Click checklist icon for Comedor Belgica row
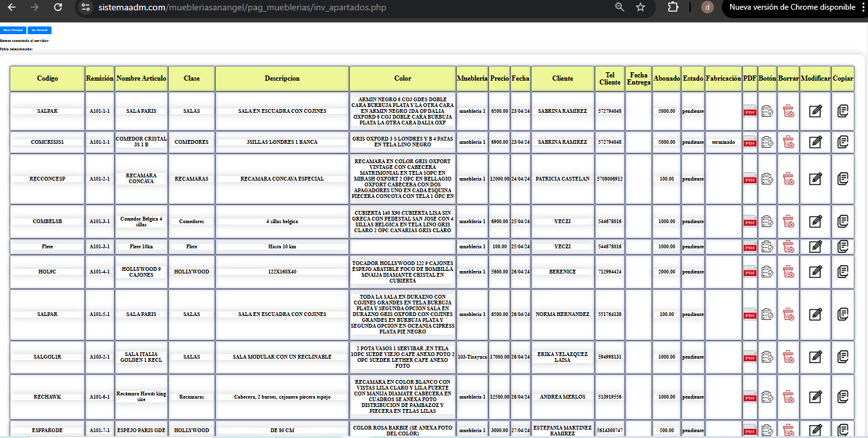This screenshot has width=868, height=438. [767, 221]
